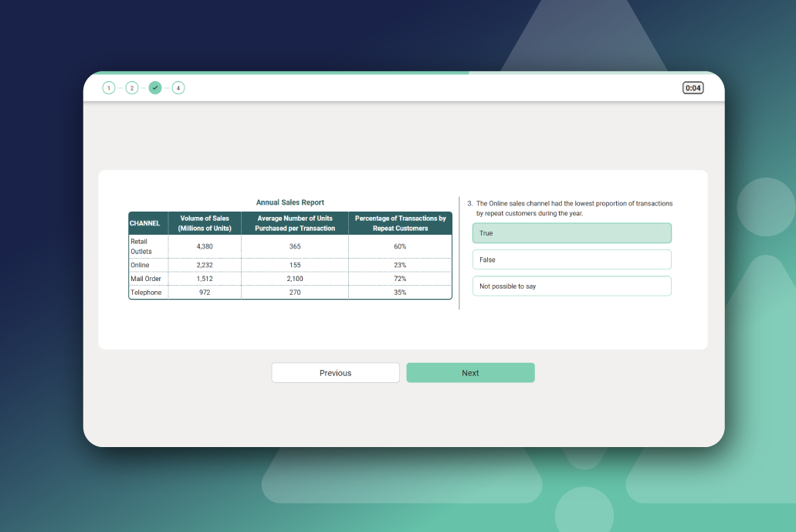Click the Retail Outlets row label
This screenshot has width=796, height=532.
141,246
